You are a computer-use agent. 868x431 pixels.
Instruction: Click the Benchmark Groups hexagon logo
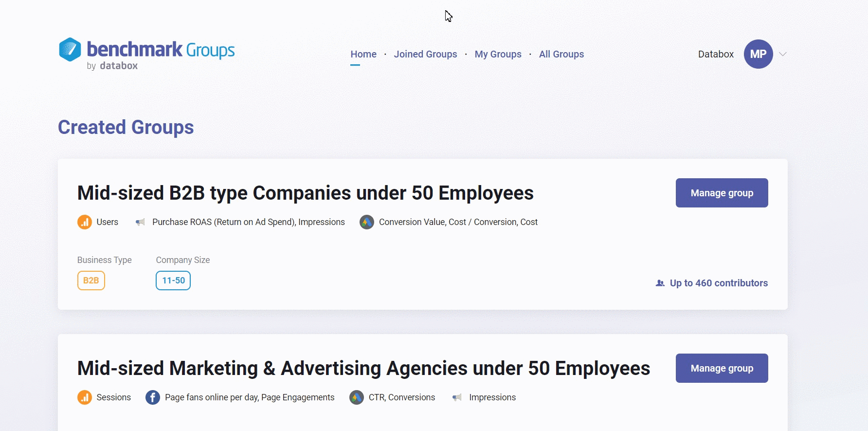(70, 50)
